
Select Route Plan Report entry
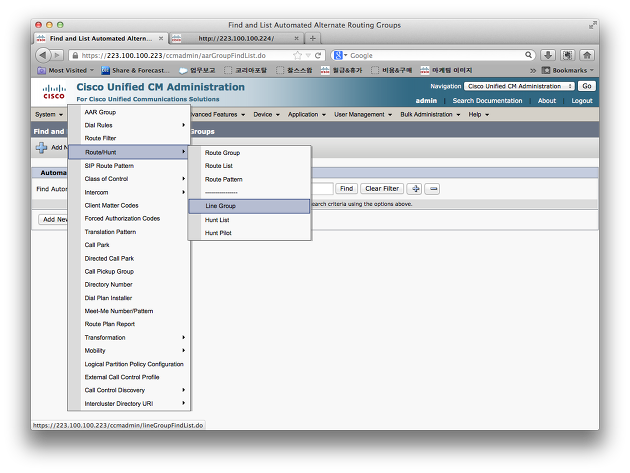coord(129,324)
